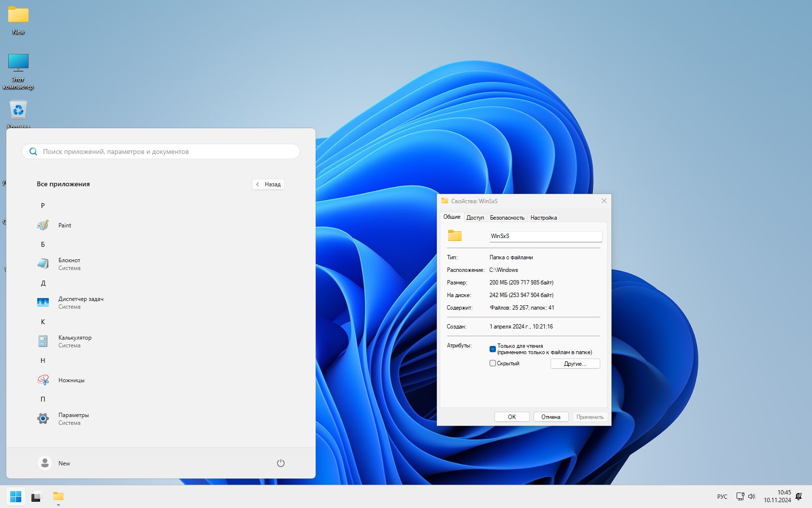Toggle the Только для чтения checkbox

[x=493, y=349]
